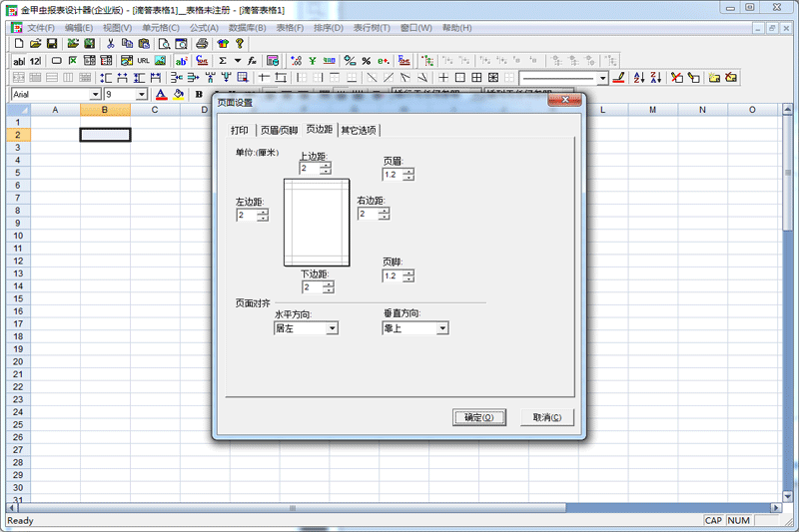The height and width of the screenshot is (532, 799).
Task: Close the 页面设置 dialog
Action: (x=564, y=100)
